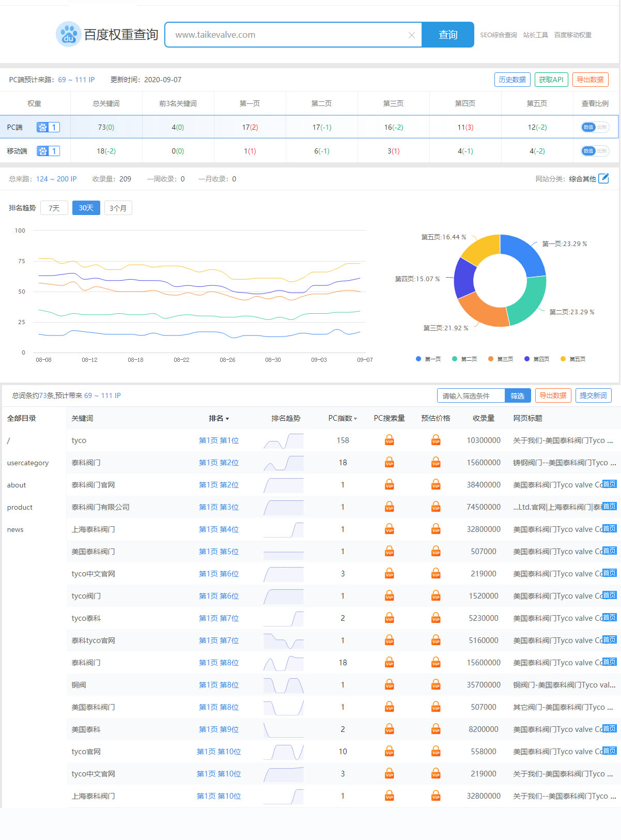Open usercategory directory filter
This screenshot has height=840, width=621.
point(28,463)
